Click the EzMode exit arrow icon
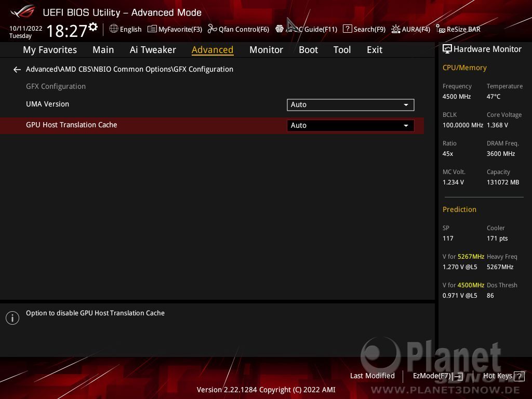 point(458,376)
